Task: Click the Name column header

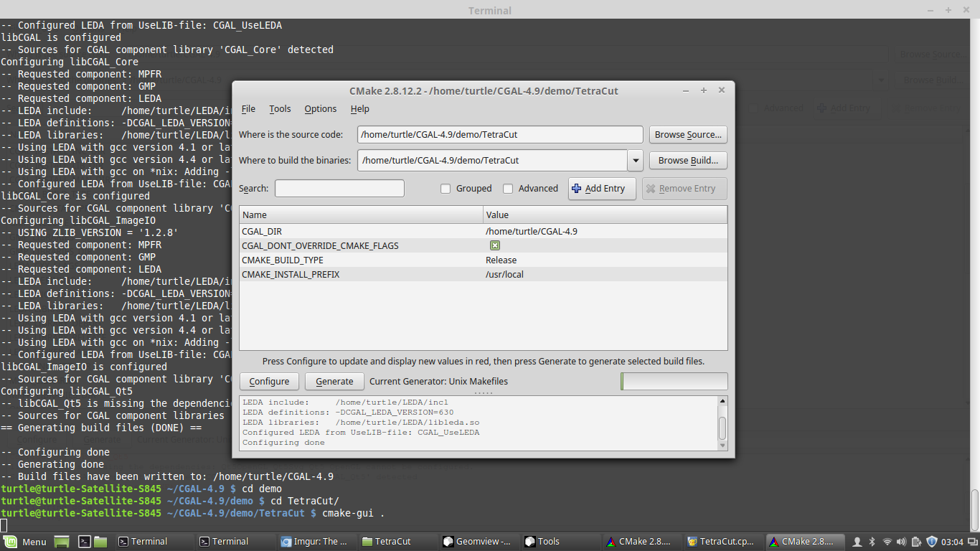Action: pyautogui.click(x=361, y=215)
